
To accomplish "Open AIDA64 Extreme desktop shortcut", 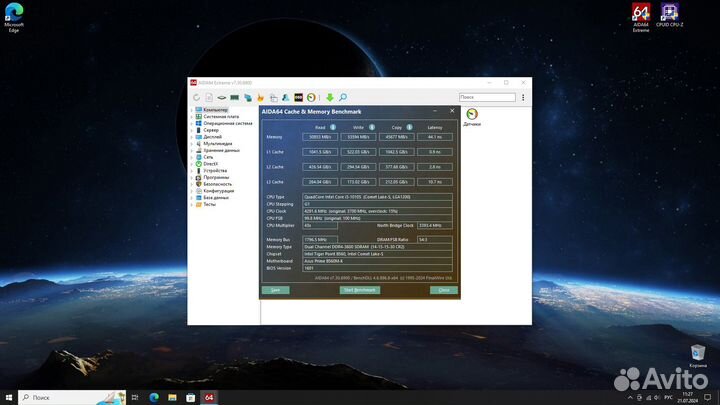I will [641, 17].
